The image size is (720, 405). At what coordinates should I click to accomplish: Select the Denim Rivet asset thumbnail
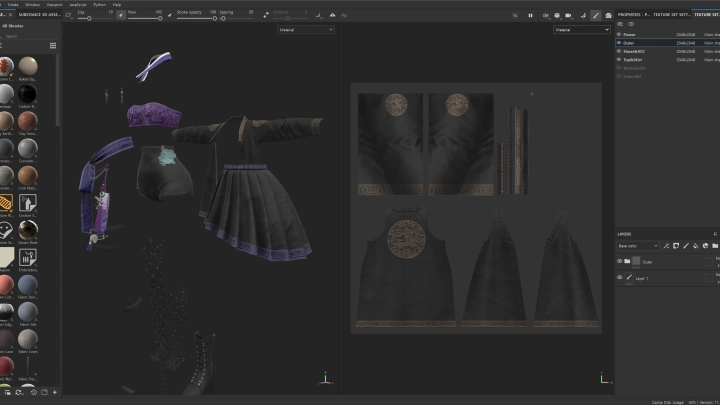(28, 230)
